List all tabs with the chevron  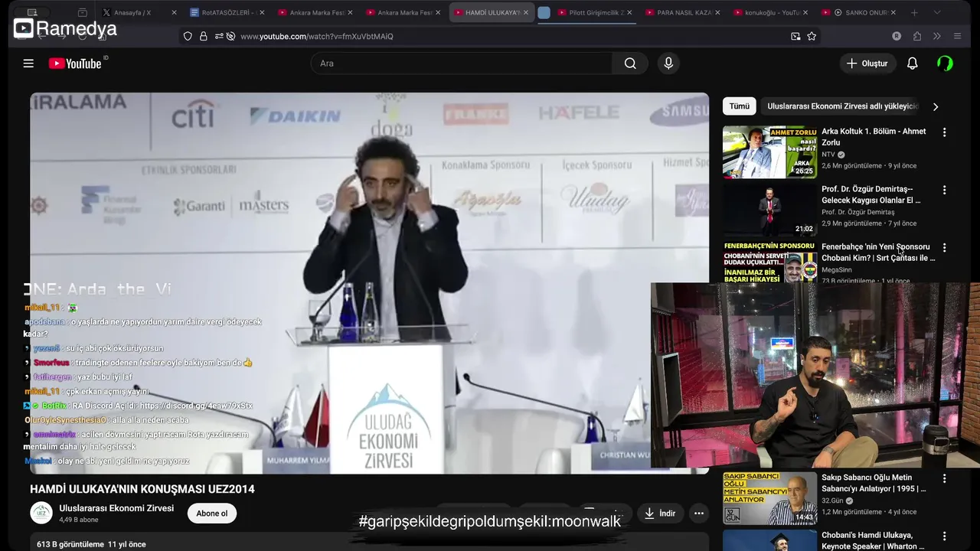[936, 12]
